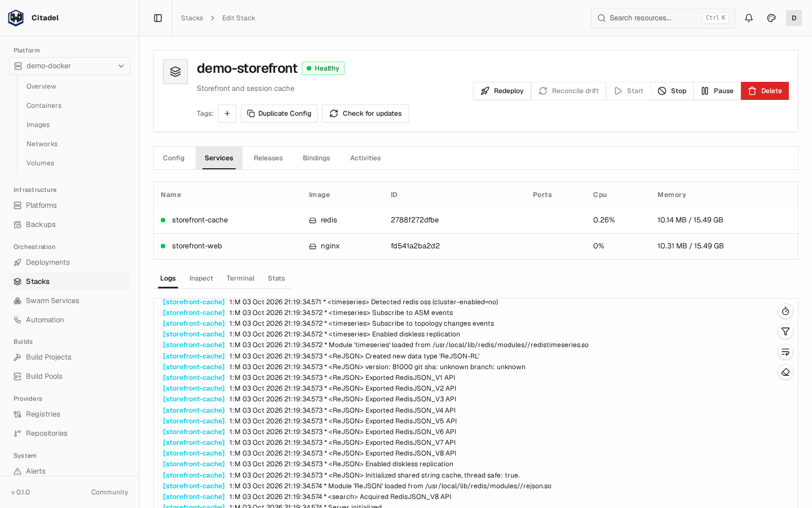Image resolution: width=812 pixels, height=508 pixels.
Task: Expand the demo-docker platform dropdown
Action: (69, 66)
